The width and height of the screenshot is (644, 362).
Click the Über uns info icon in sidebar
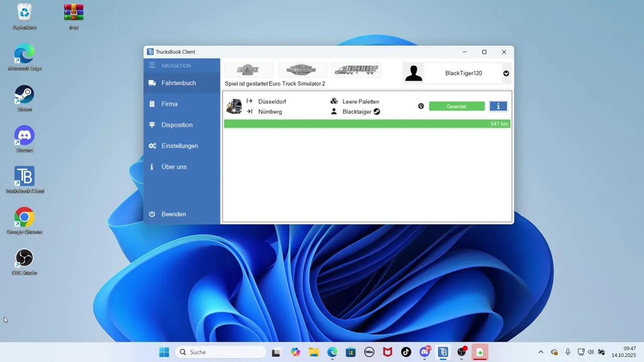152,166
